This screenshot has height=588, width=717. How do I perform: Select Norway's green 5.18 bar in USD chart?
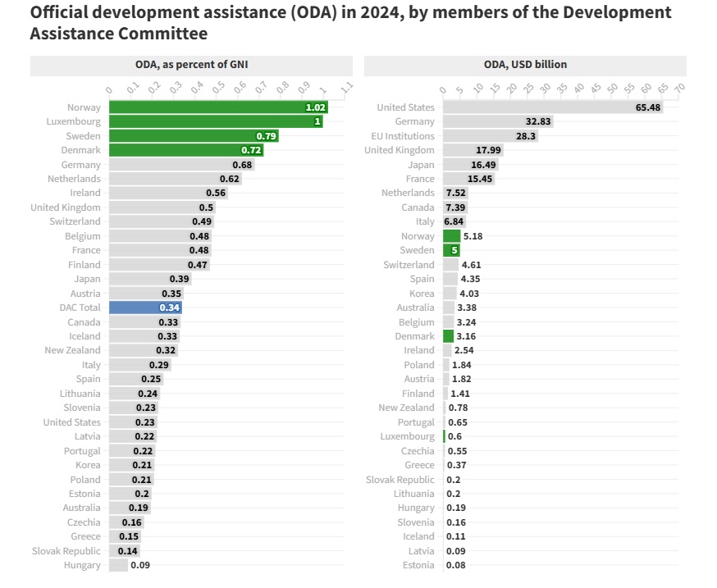[451, 236]
